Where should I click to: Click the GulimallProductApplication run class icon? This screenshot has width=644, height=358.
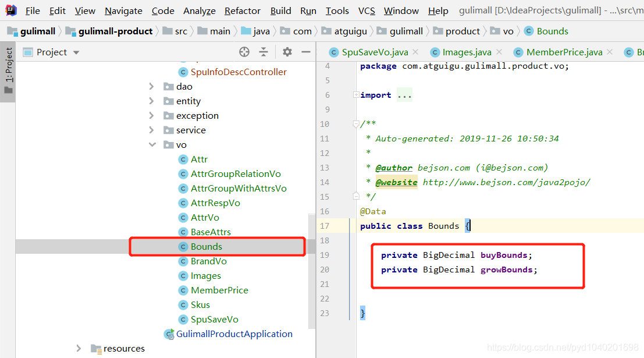pyautogui.click(x=169, y=334)
